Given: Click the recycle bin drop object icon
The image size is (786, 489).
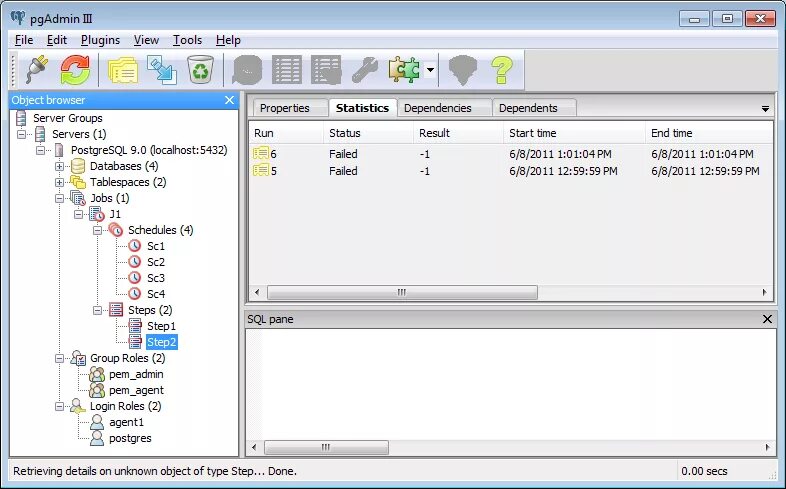Looking at the screenshot, I should tap(201, 70).
